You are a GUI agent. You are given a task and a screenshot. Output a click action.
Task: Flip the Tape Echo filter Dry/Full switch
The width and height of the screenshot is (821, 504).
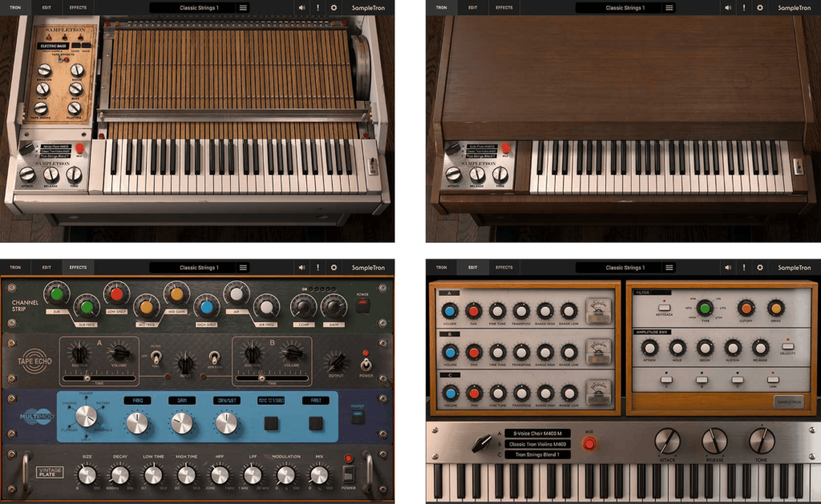[x=156, y=357]
